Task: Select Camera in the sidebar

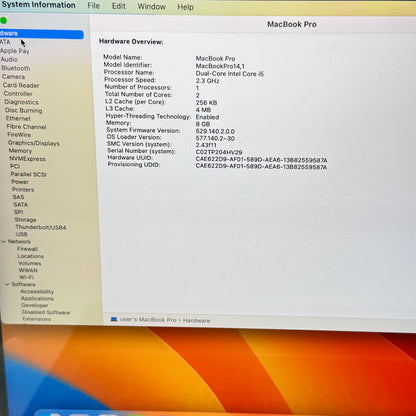Action: click(13, 77)
